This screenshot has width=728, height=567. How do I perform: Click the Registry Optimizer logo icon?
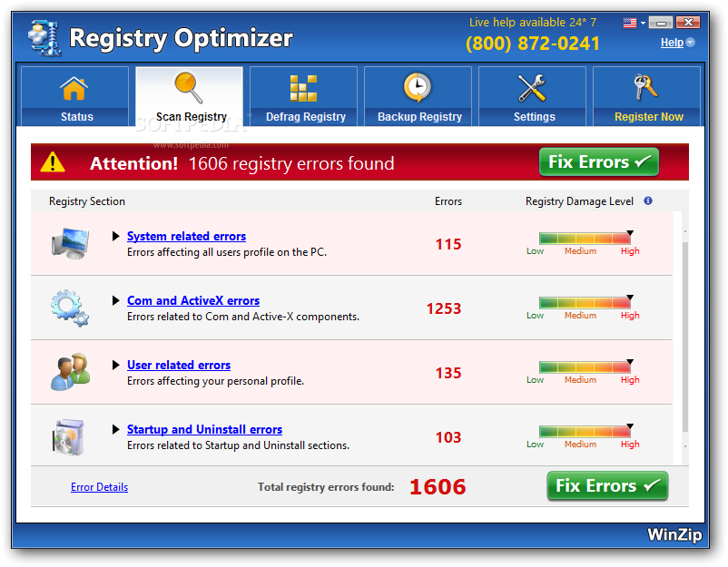(x=44, y=37)
